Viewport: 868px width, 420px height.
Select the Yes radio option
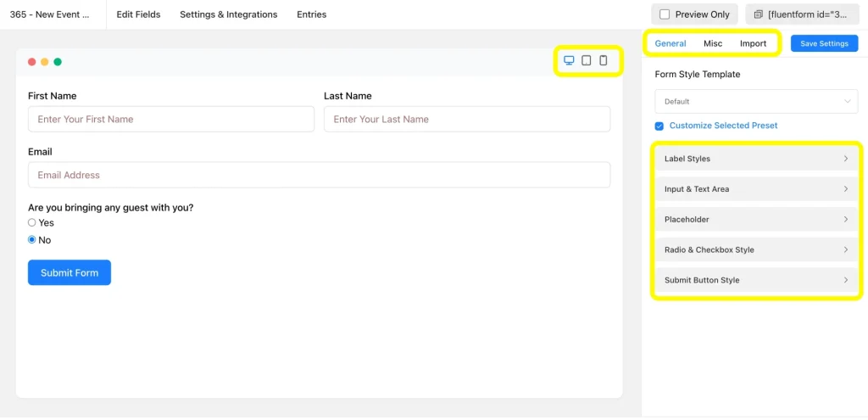point(32,223)
